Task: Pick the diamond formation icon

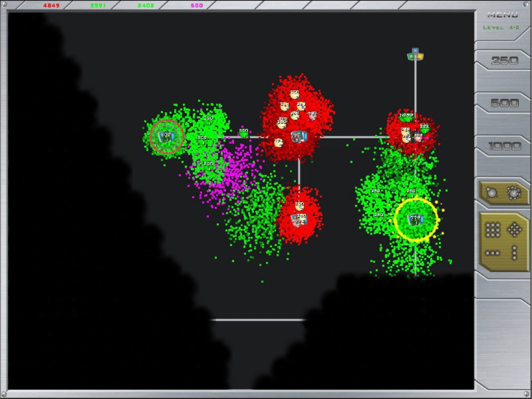Action: pyautogui.click(x=515, y=229)
